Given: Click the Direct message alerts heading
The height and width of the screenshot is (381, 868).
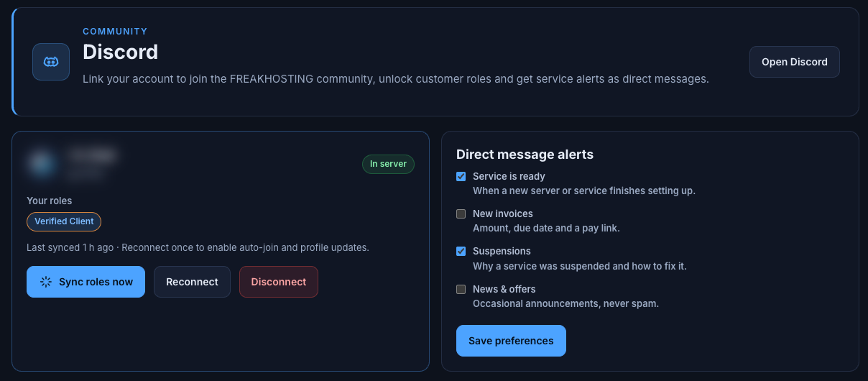Looking at the screenshot, I should (525, 155).
